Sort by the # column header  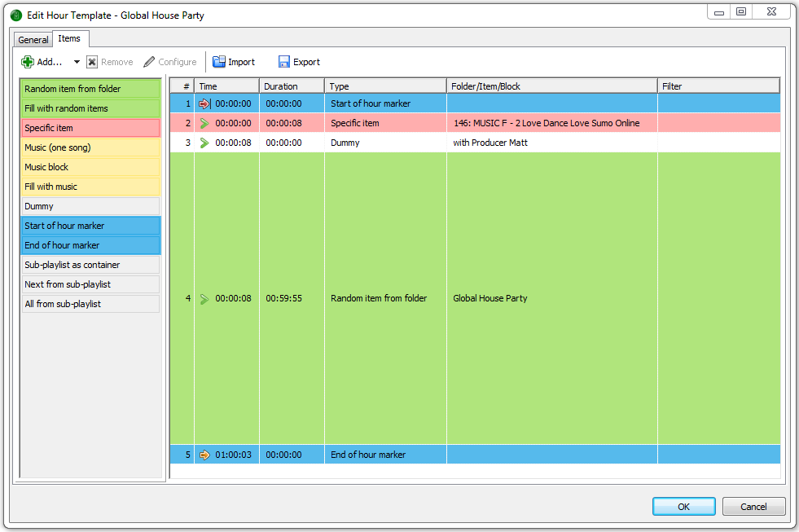click(182, 86)
